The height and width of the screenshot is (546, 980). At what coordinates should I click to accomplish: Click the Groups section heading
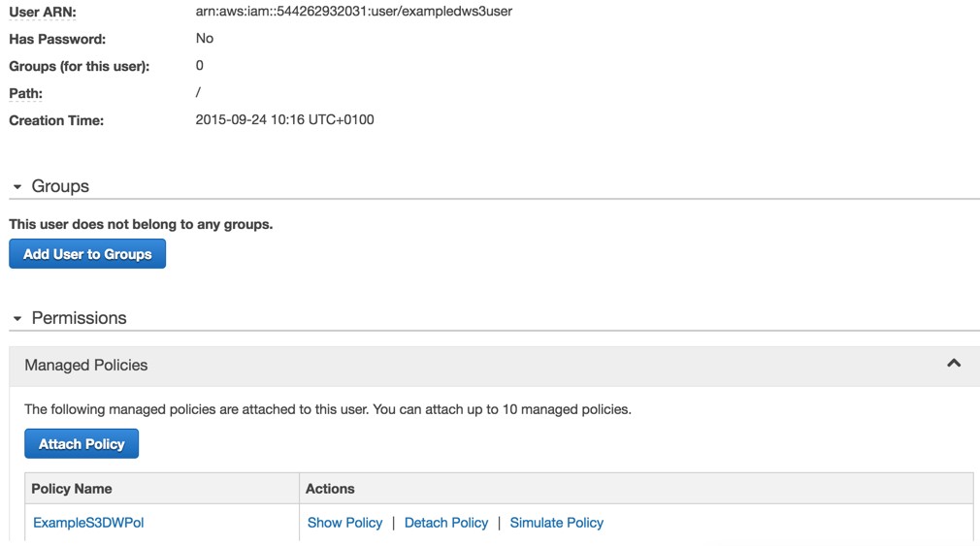pos(60,186)
